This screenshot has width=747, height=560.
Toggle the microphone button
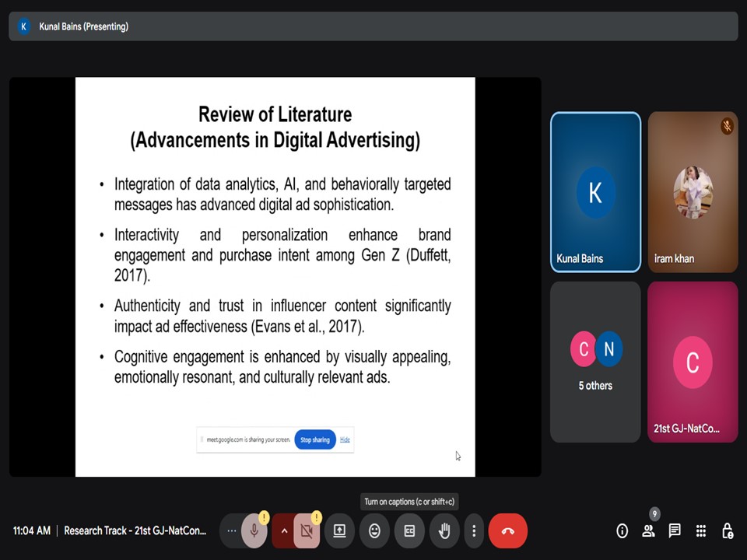pos(254,530)
